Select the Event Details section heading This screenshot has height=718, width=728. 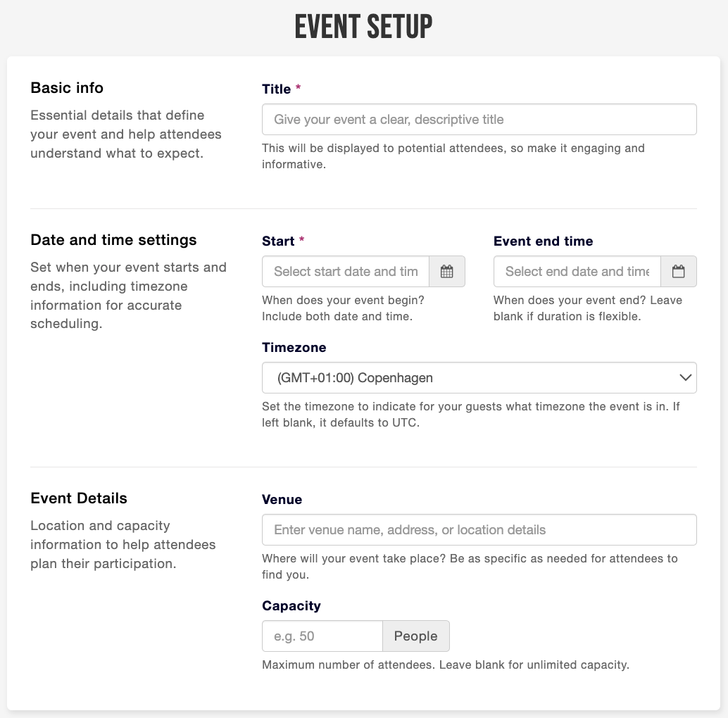[x=79, y=498]
